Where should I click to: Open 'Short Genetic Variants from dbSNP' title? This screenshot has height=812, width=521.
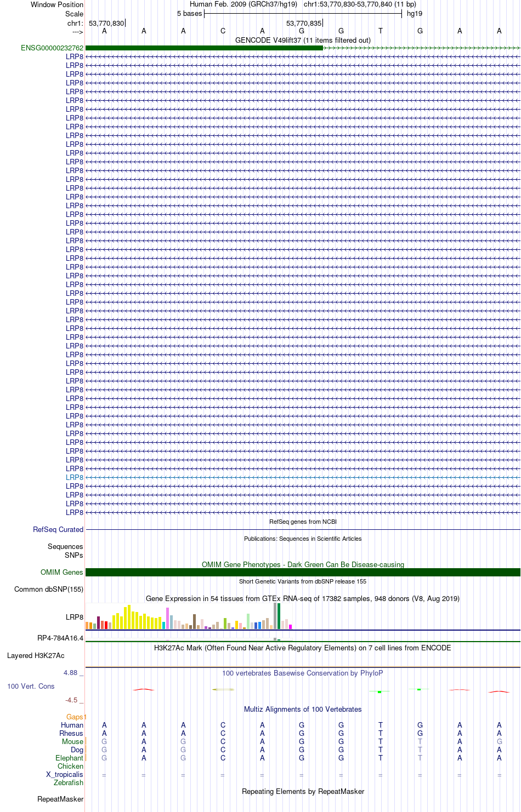click(303, 582)
